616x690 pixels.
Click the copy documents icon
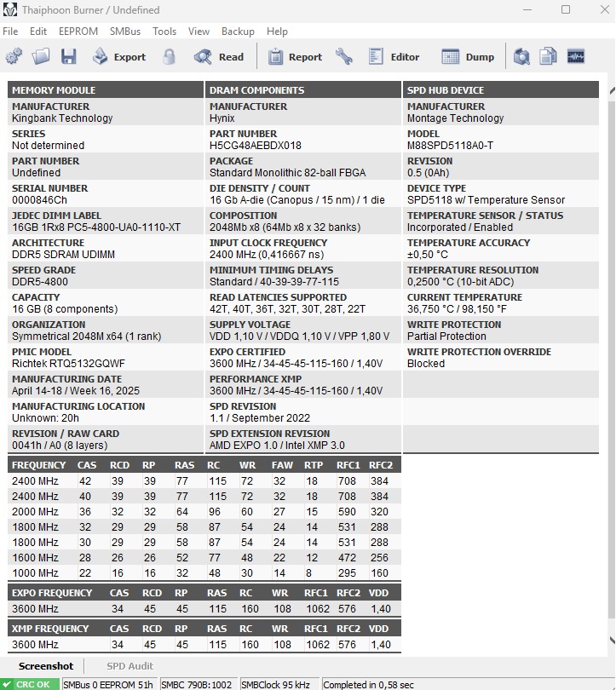coord(548,57)
